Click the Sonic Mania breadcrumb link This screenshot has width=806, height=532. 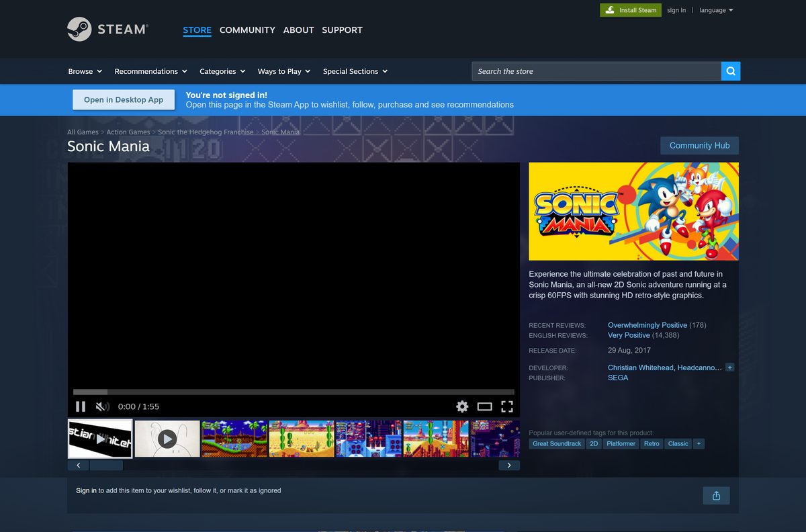coord(280,132)
